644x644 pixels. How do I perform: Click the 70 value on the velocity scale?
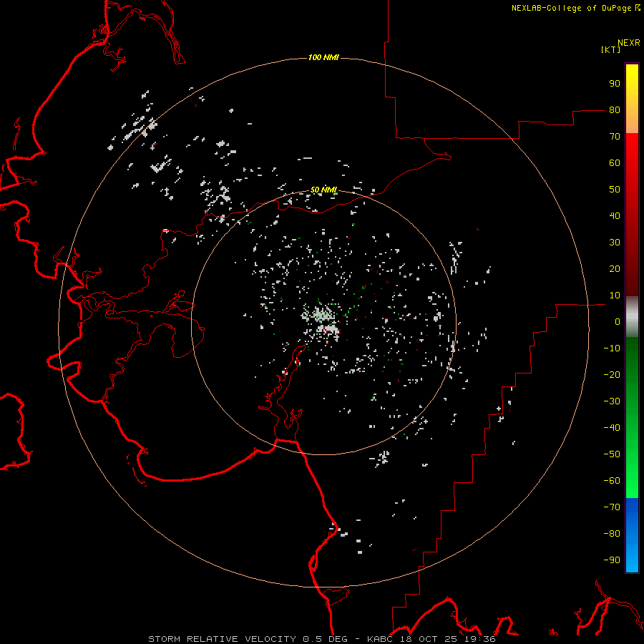[x=615, y=137]
